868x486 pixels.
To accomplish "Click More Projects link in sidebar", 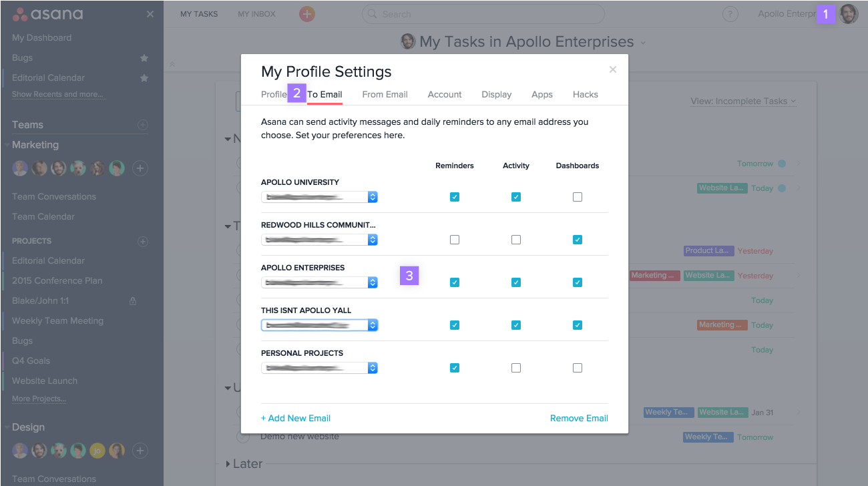I will (39, 399).
